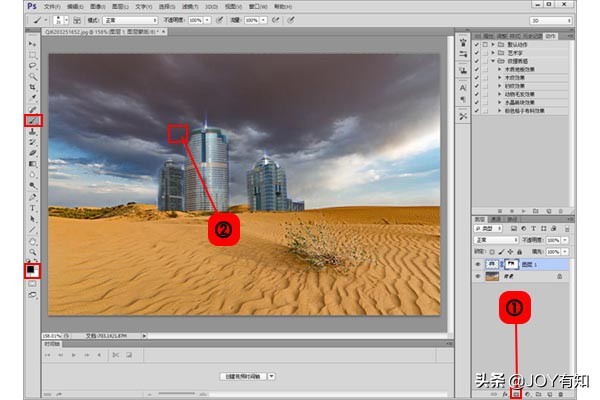
Task: Open the 文件(F) menu
Action: pyautogui.click(x=52, y=7)
